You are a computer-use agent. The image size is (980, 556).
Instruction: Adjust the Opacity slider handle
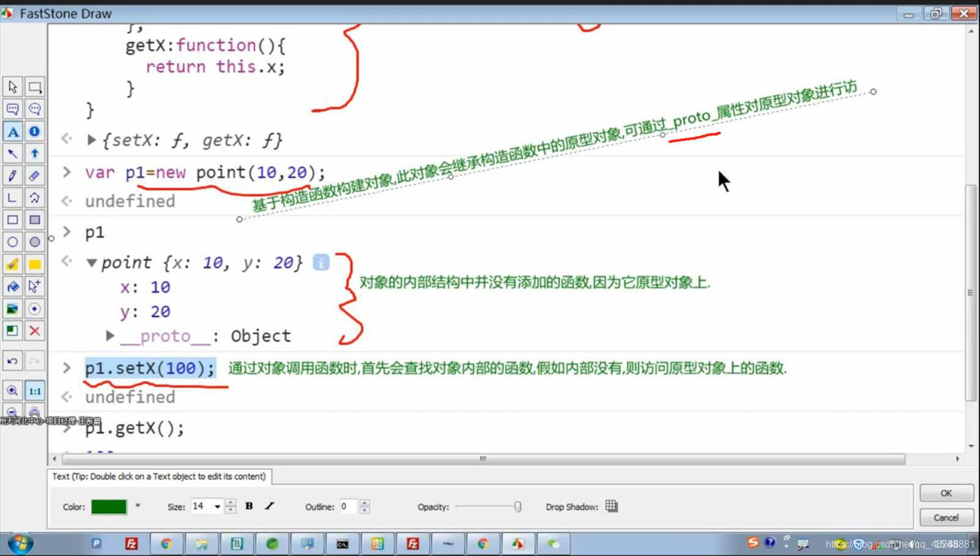[518, 506]
